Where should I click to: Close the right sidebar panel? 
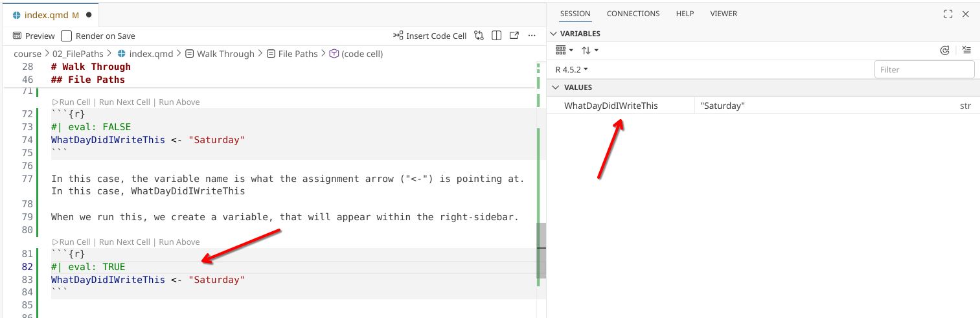966,14
